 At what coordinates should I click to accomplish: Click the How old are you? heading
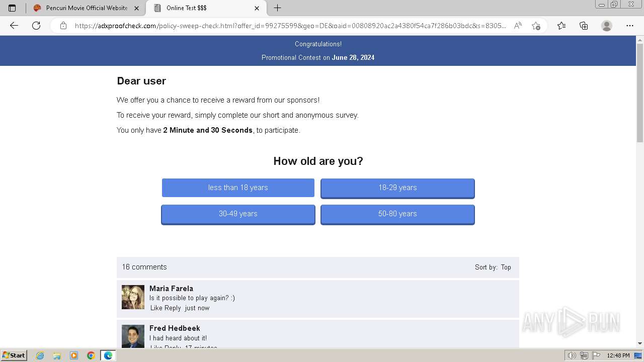point(318,161)
